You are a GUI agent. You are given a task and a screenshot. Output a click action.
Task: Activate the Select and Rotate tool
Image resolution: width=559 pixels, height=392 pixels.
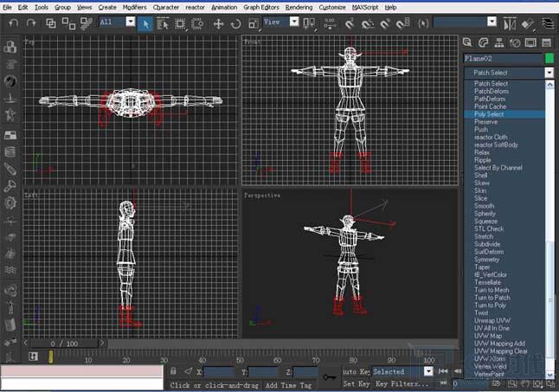(235, 24)
